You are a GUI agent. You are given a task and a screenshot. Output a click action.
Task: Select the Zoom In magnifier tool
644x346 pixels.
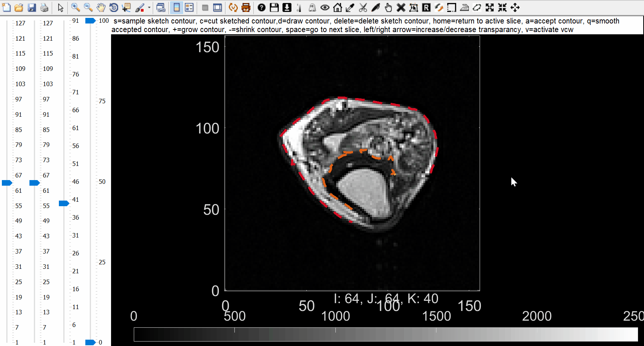(x=75, y=7)
